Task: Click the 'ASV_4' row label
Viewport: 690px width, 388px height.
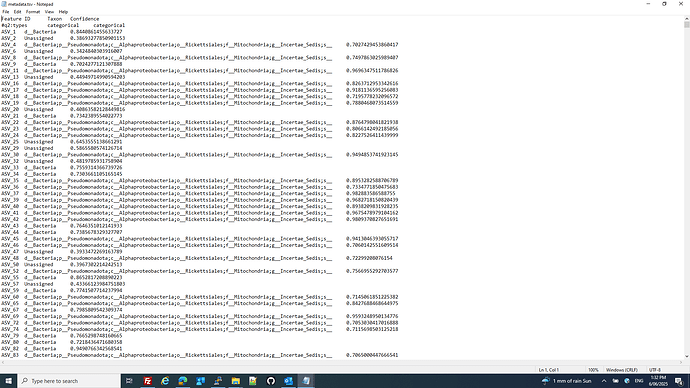Action: coord(8,45)
